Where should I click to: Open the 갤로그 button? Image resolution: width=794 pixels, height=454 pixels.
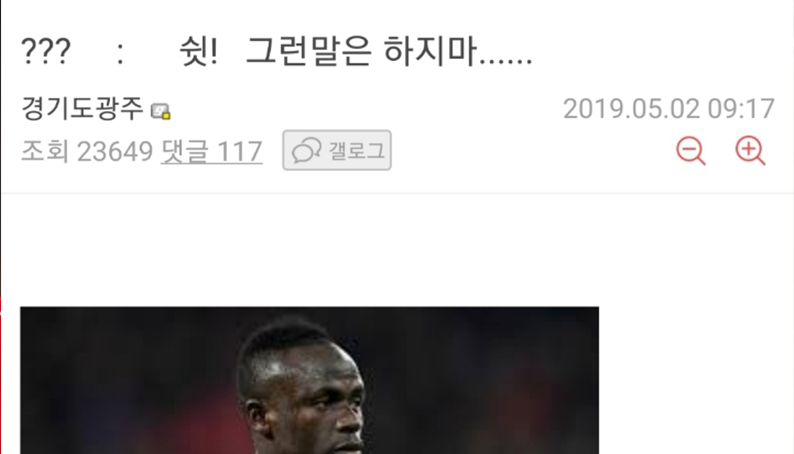pos(337,150)
